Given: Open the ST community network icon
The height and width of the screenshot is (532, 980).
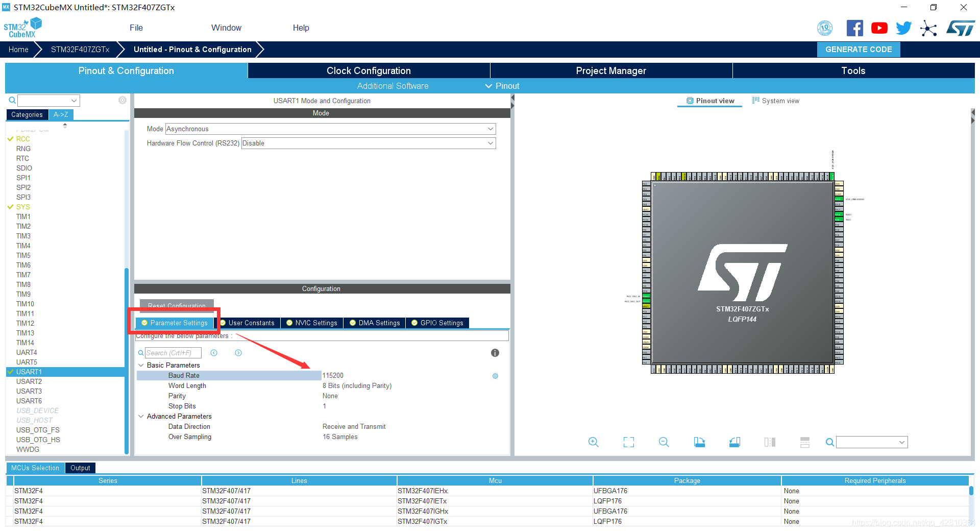Looking at the screenshot, I should [928, 28].
